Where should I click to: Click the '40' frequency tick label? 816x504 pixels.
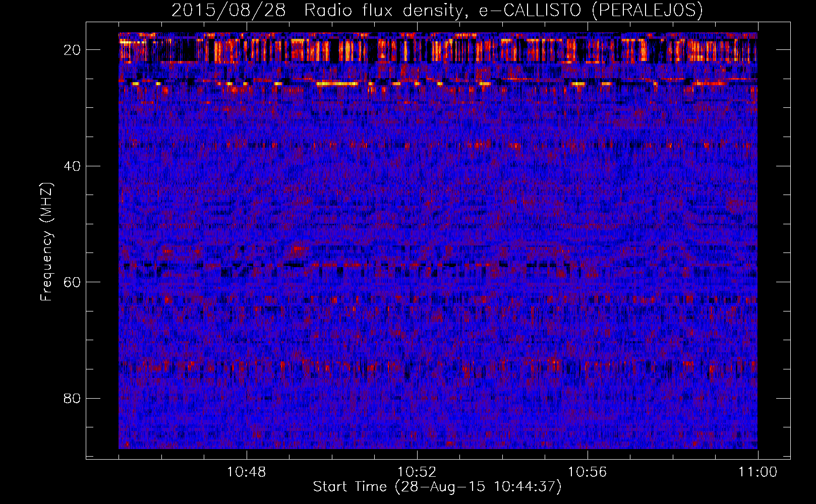(73, 166)
